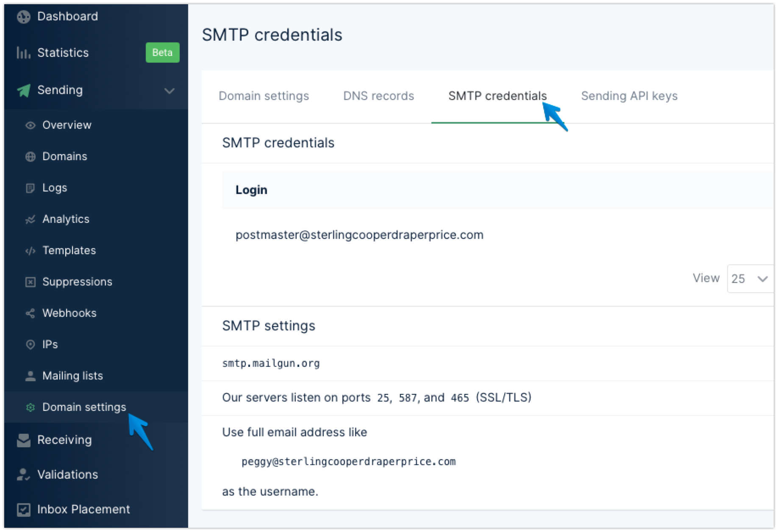Click the Inbox Placement checkbox icon
The width and height of the screenshot is (778, 532).
[24, 510]
